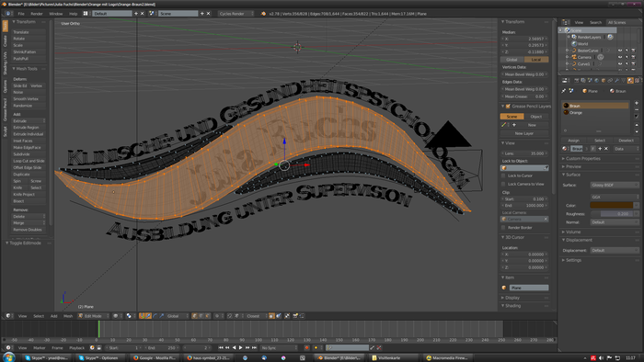Image resolution: width=644 pixels, height=362 pixels.
Task: Open the Glossy BSDF surface dropdown
Action: 615,185
